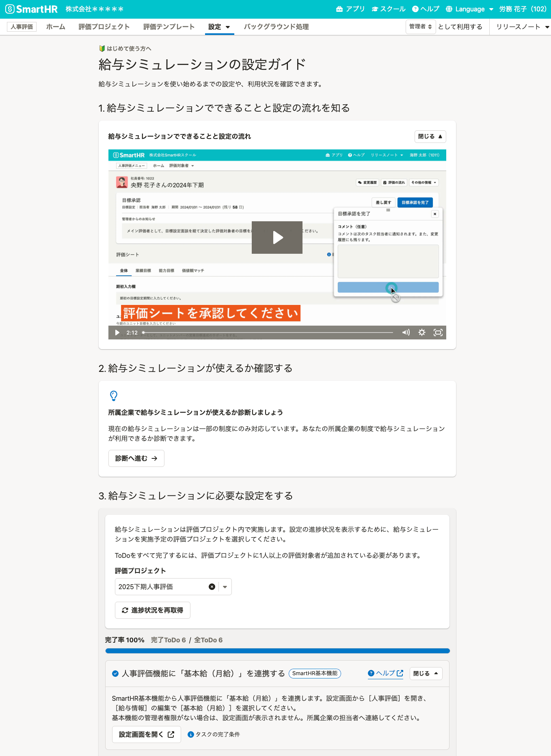Go to 評価テンプレート tab
The image size is (551, 756).
pyautogui.click(x=169, y=27)
